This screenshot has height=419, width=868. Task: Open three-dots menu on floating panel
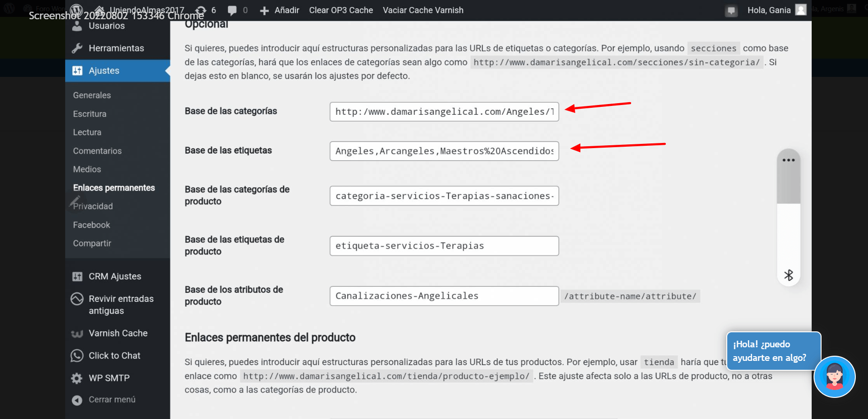click(x=789, y=160)
